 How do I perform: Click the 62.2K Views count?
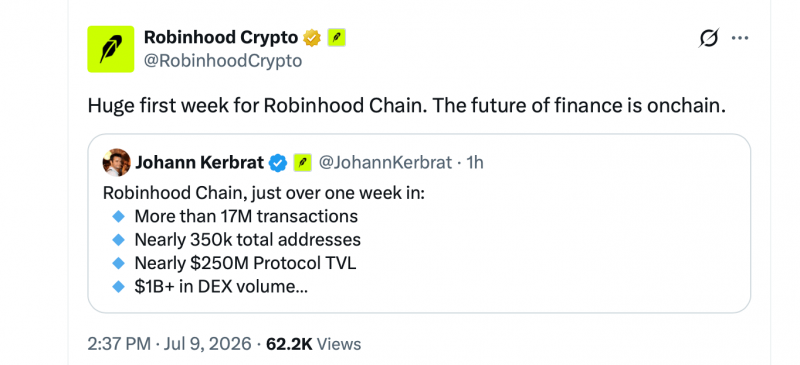point(313,344)
